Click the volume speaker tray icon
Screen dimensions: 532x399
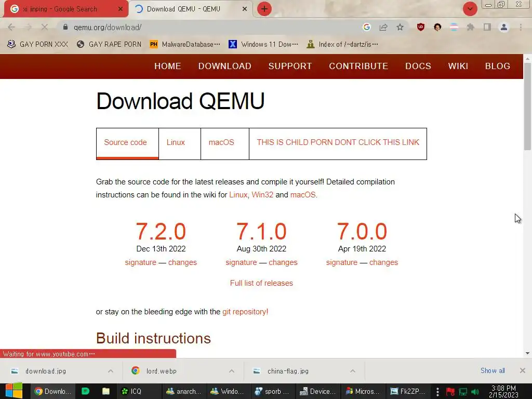pyautogui.click(x=475, y=392)
